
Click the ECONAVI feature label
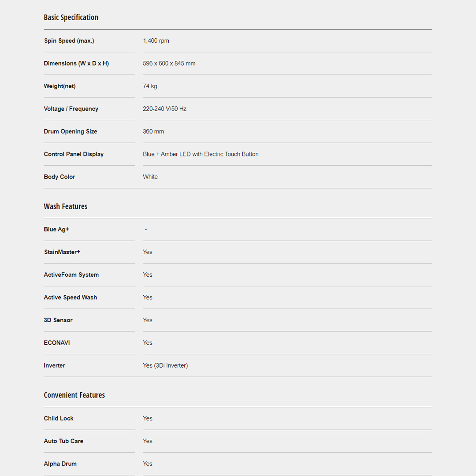click(57, 343)
